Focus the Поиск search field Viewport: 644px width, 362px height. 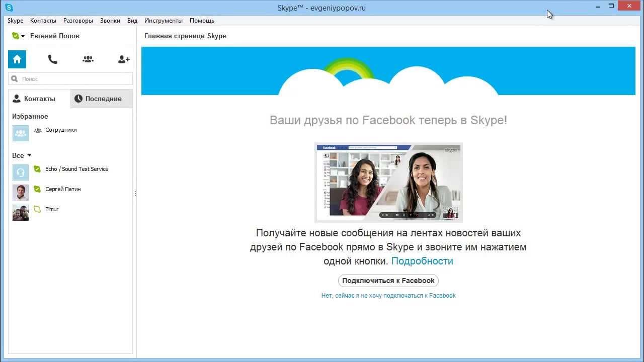coord(70,79)
